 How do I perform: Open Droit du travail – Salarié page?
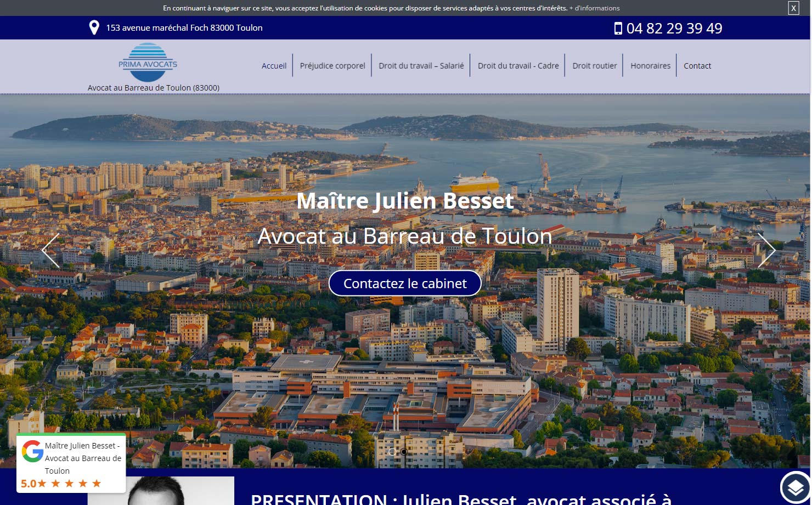[421, 66]
